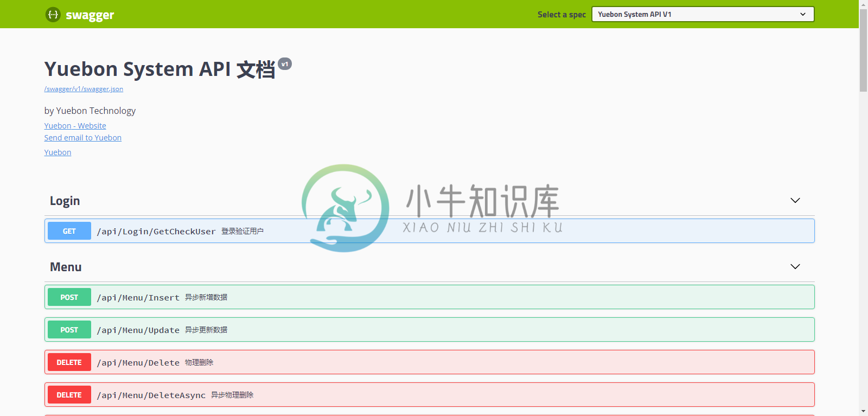Click the '登录验证用户' description text
Viewport: 868px width, 416px height.
coord(242,232)
